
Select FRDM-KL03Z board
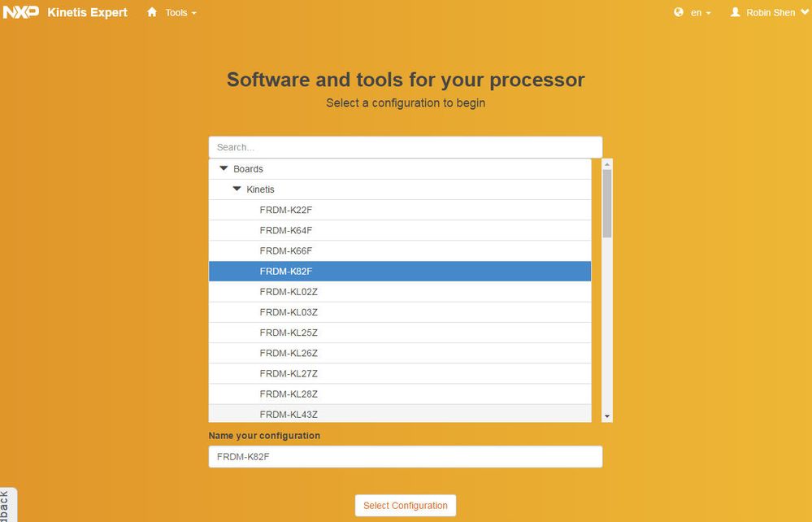(x=400, y=312)
